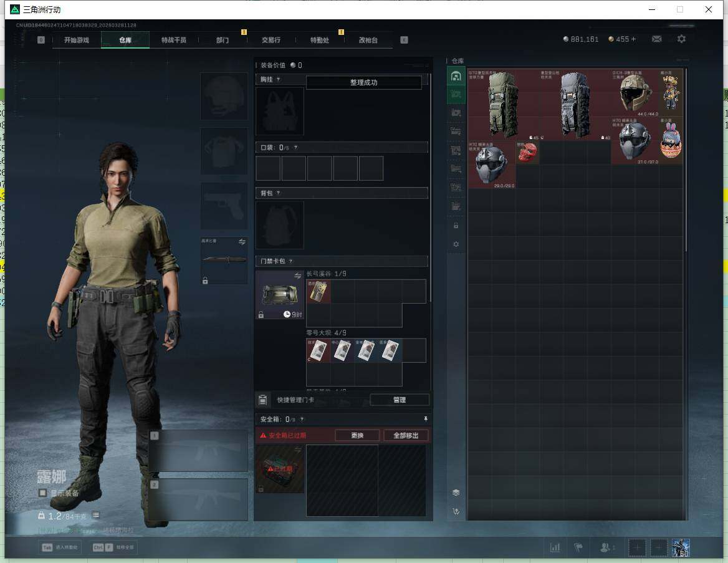The height and width of the screenshot is (563, 728).
Task: Select the main warehouse category icon
Action: click(456, 76)
